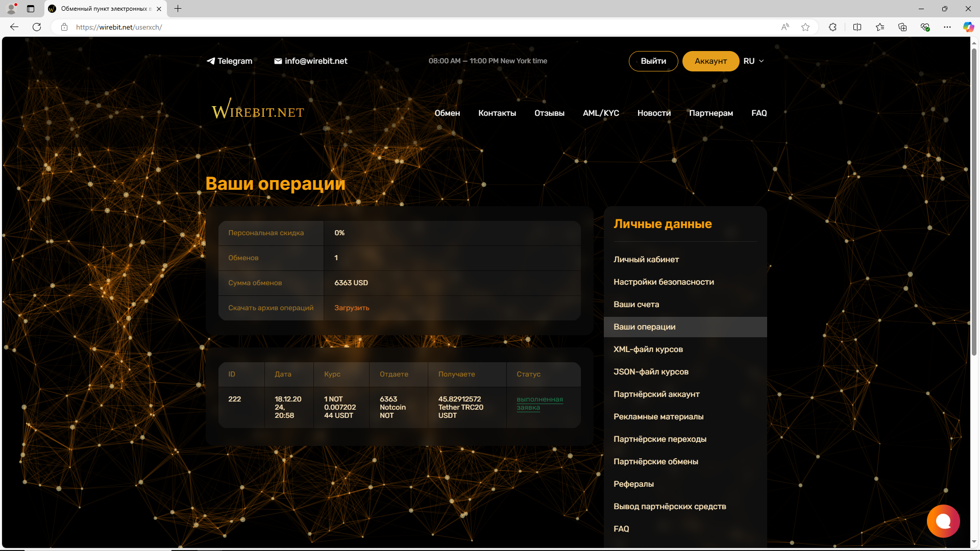This screenshot has width=980, height=551.
Task: Reload the page with the refresh icon
Action: (37, 27)
